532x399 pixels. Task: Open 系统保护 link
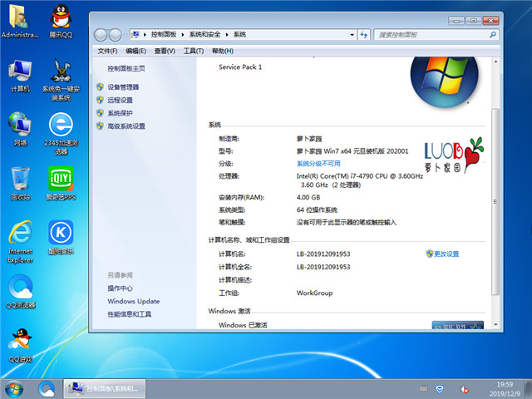pyautogui.click(x=120, y=113)
